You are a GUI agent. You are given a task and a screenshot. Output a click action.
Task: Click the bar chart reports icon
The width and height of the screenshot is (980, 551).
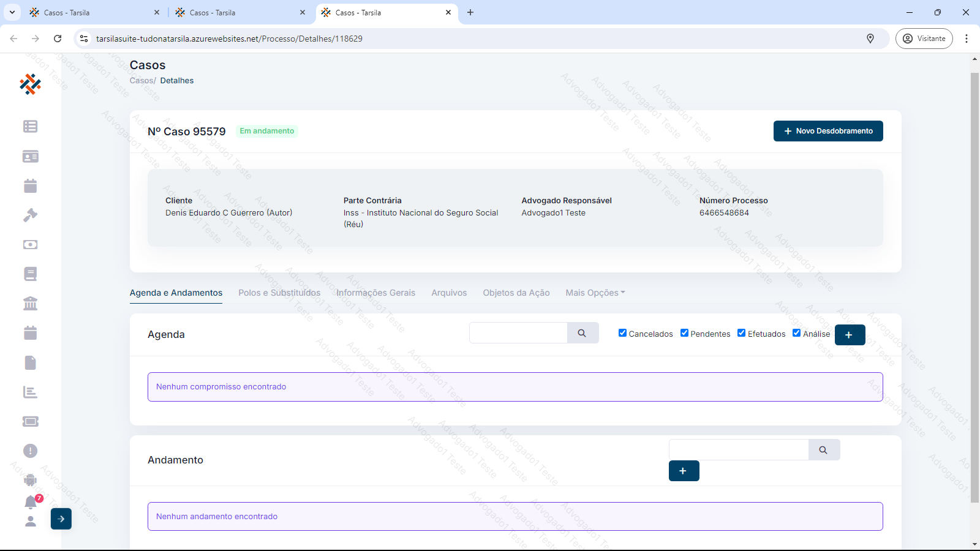pos(30,392)
